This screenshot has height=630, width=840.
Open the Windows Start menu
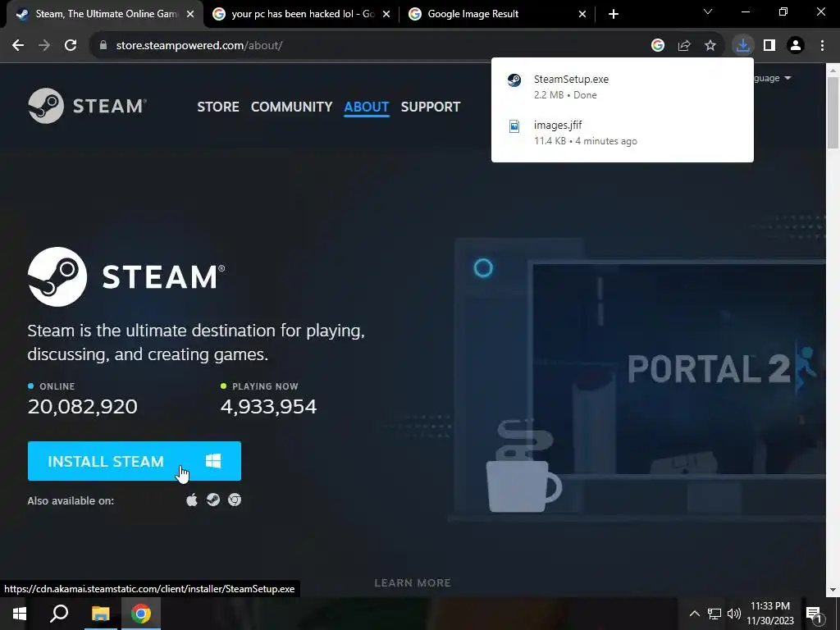20,614
